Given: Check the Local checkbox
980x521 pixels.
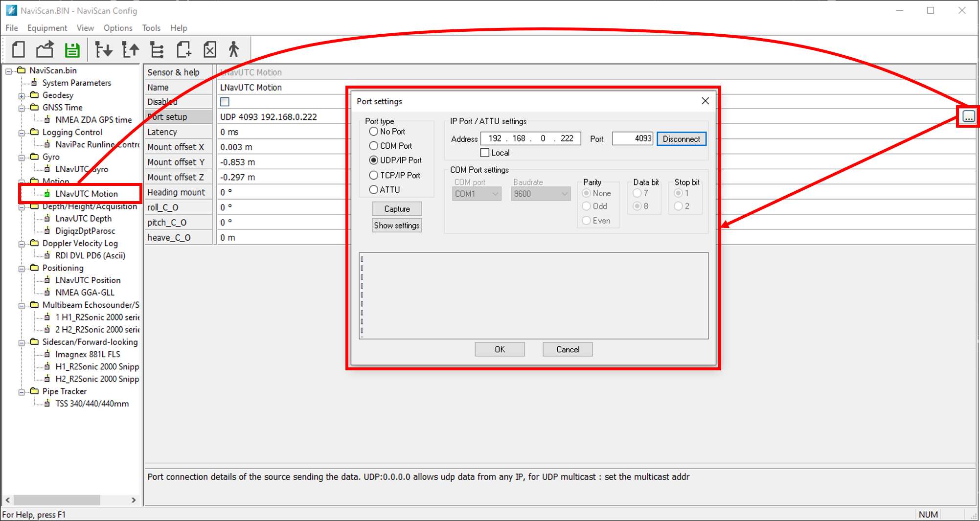Looking at the screenshot, I should tap(485, 153).
